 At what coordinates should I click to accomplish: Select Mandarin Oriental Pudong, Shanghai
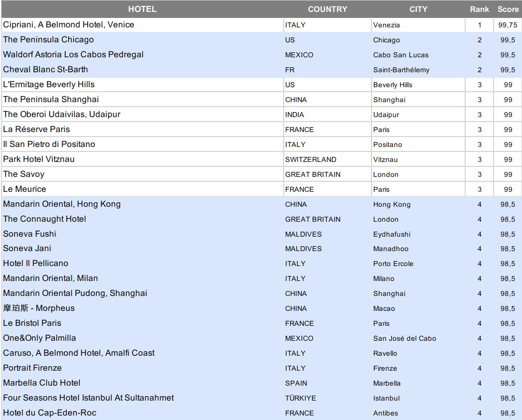[75, 293]
